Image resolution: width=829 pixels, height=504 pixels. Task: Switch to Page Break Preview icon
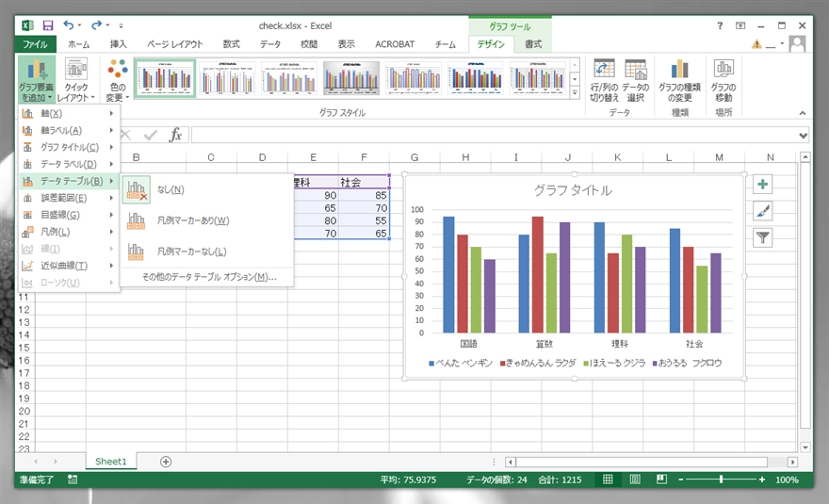[661, 480]
